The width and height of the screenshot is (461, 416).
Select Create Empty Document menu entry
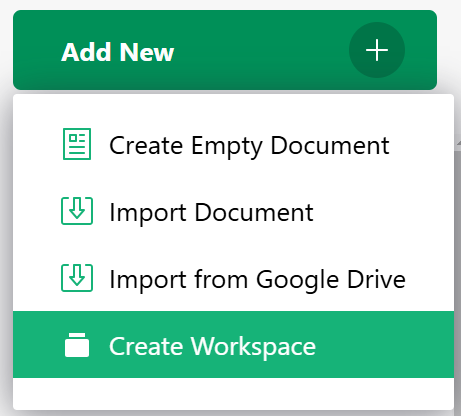pyautogui.click(x=233, y=145)
